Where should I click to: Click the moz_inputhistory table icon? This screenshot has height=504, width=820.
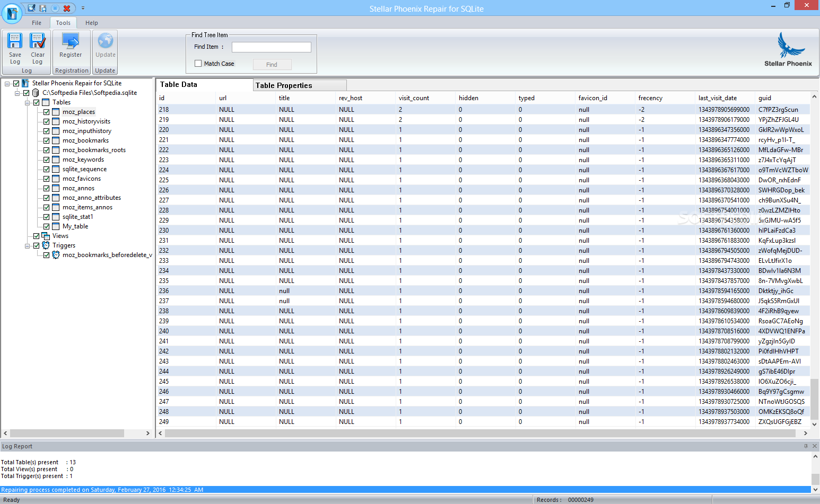pyautogui.click(x=56, y=131)
